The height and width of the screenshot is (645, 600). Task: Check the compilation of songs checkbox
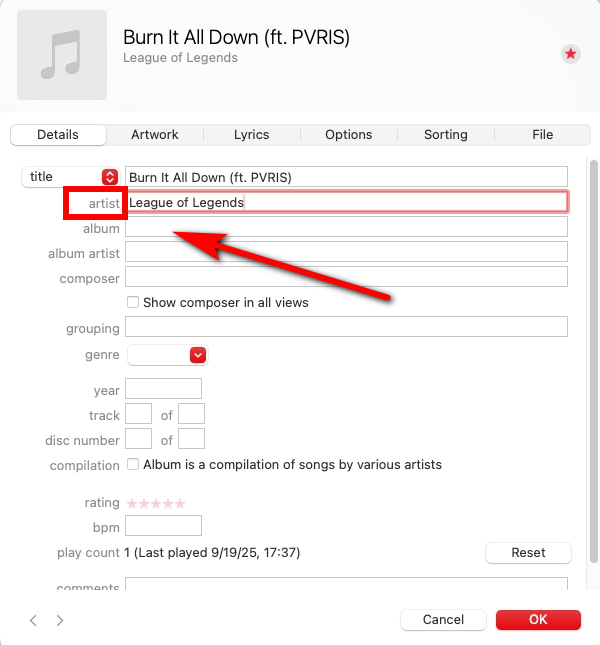point(133,464)
